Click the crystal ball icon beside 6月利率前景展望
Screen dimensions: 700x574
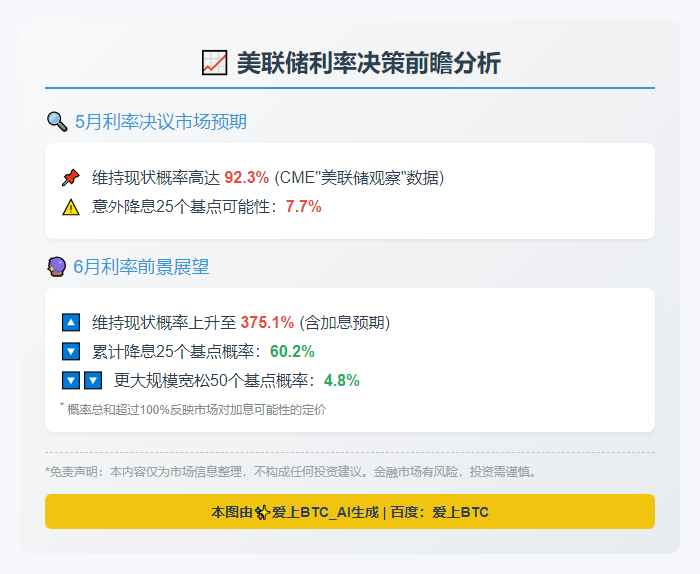coord(57,267)
